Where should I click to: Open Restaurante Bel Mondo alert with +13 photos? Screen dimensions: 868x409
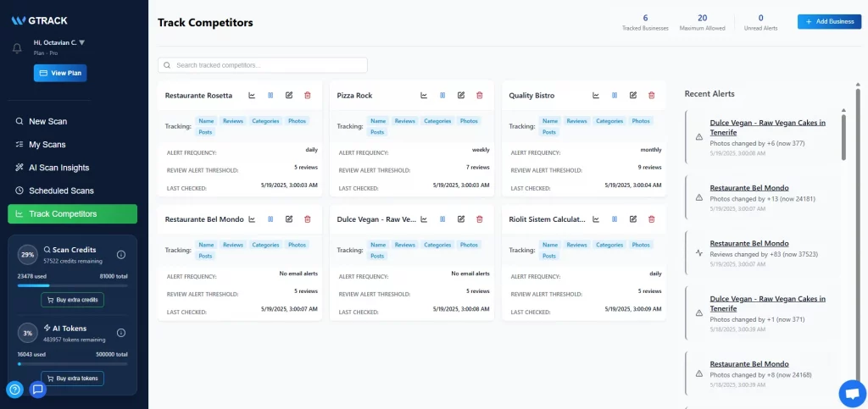749,188
